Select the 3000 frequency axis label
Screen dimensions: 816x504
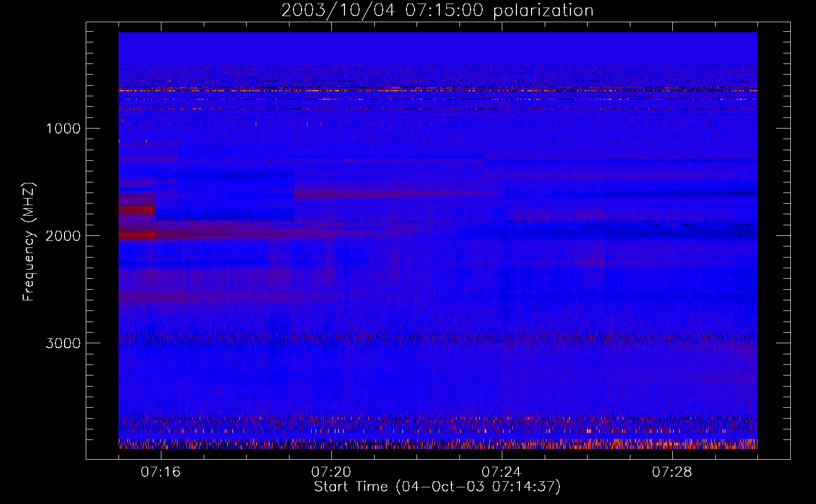(x=63, y=343)
